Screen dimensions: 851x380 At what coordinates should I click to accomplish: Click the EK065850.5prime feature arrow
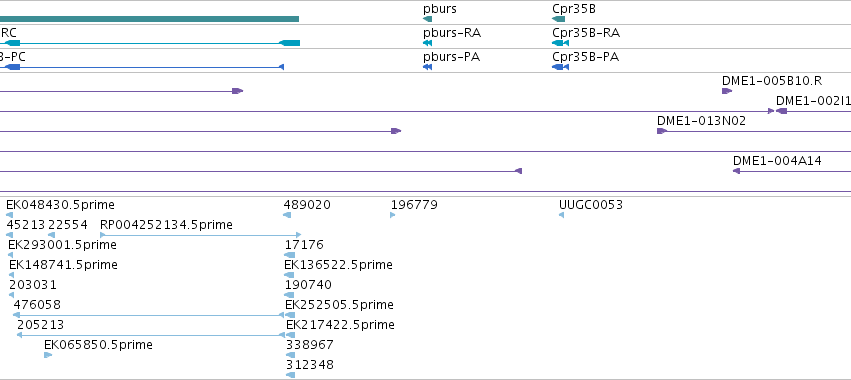pos(48,355)
